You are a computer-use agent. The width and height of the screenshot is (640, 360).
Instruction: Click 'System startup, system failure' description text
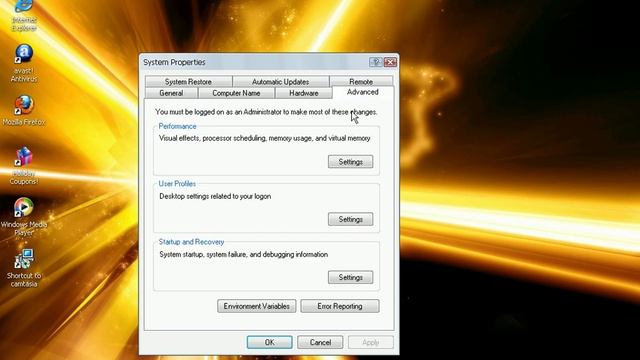click(x=244, y=254)
